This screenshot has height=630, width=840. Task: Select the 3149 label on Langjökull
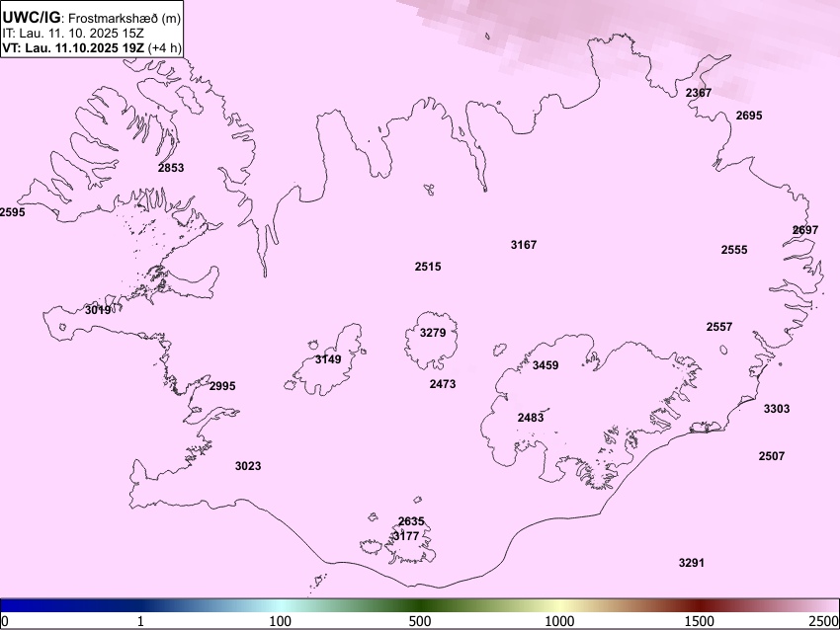coord(328,359)
